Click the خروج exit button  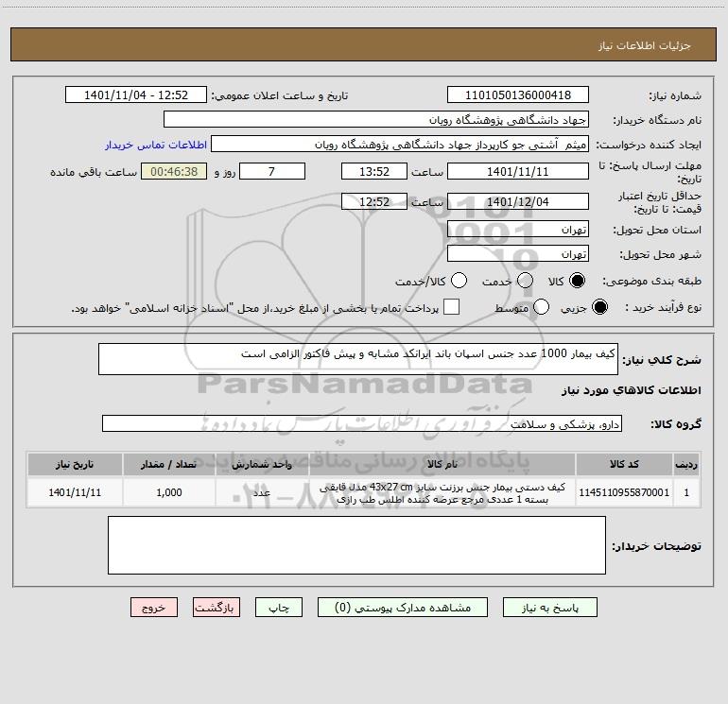tap(154, 608)
